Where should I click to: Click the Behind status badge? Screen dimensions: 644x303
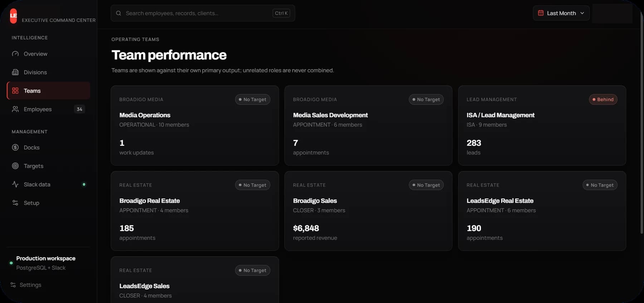click(603, 100)
